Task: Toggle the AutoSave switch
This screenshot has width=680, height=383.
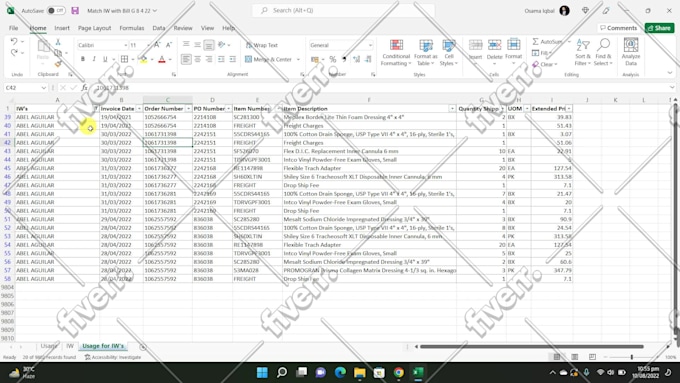Action: 56,10
